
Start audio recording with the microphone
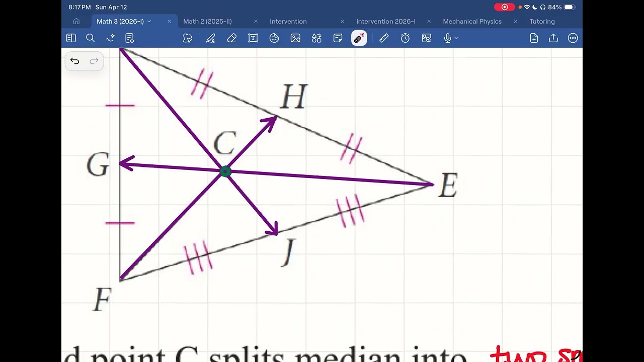click(x=447, y=38)
